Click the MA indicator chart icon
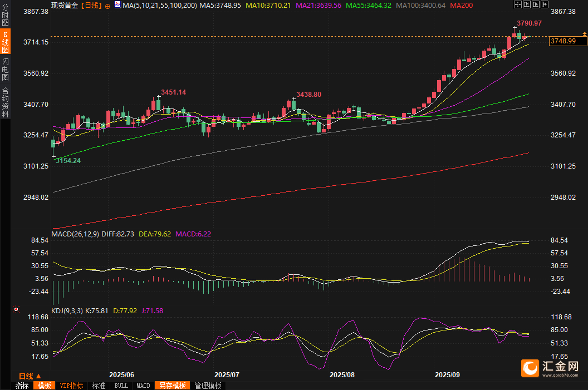588x390 pixels. [x=117, y=5]
